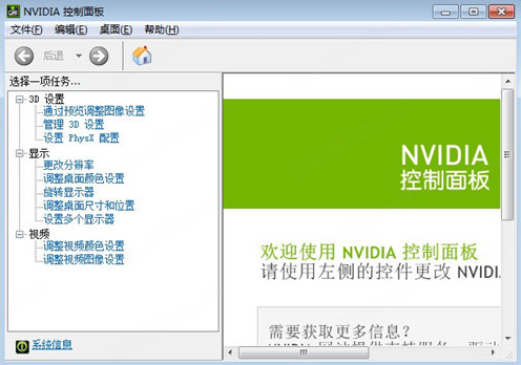Open the 桌面(E) menu
521x365 pixels.
tap(116, 30)
